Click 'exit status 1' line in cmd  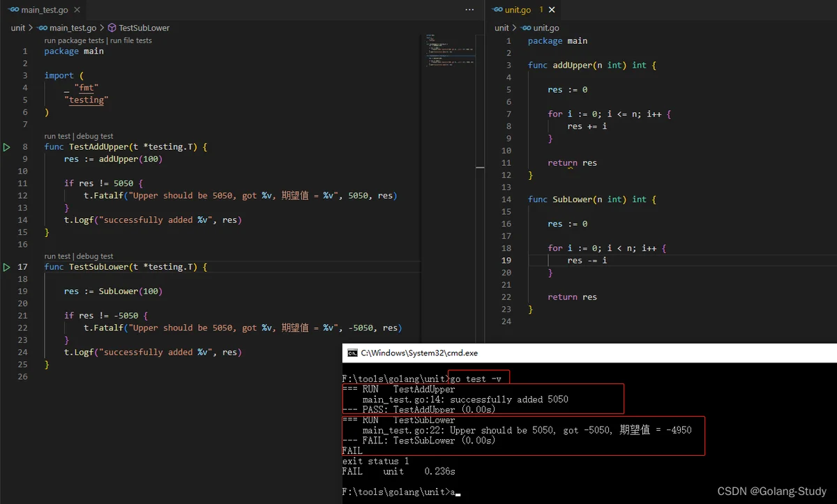[x=375, y=461]
